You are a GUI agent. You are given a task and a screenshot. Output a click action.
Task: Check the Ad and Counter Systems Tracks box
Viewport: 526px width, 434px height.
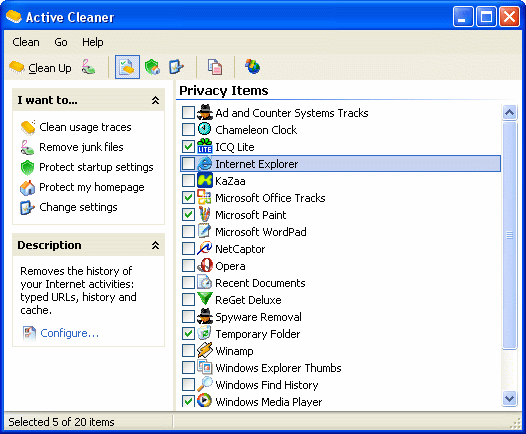(x=188, y=113)
